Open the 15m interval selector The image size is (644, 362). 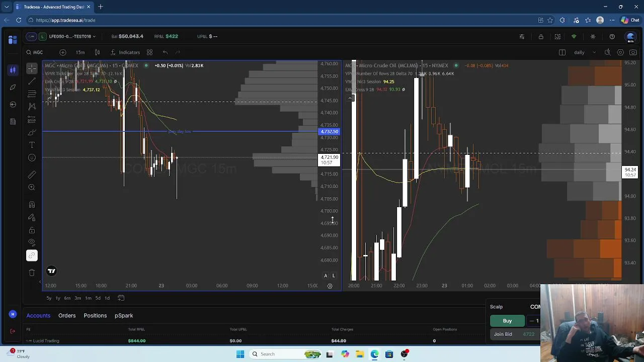pyautogui.click(x=80, y=52)
